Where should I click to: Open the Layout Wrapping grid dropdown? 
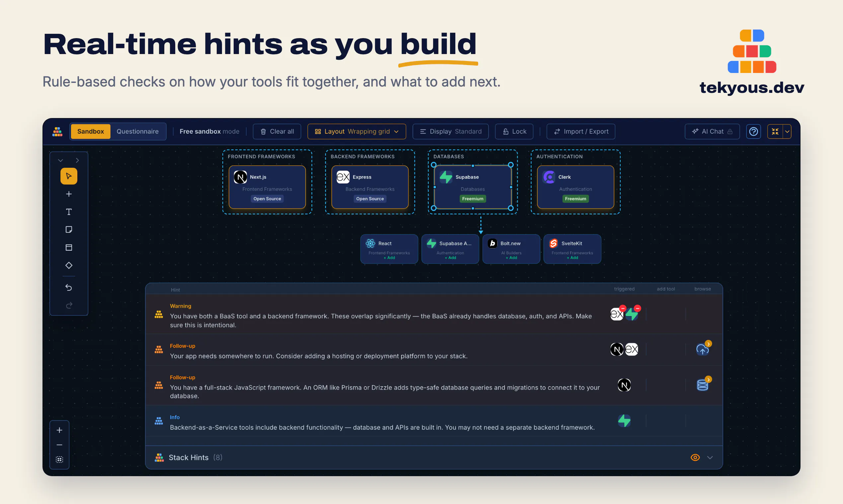tap(356, 131)
